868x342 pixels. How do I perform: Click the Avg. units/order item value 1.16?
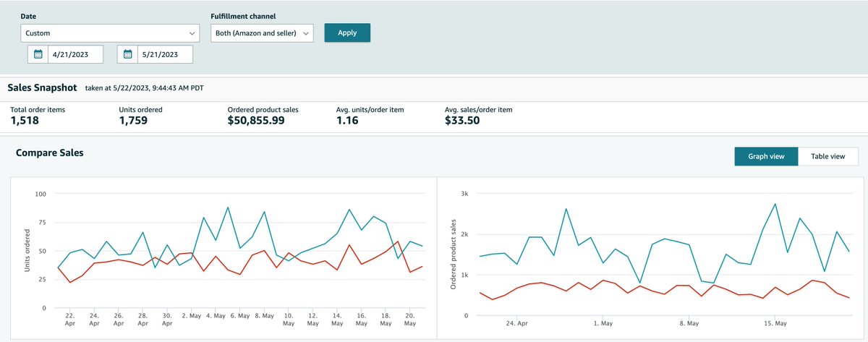point(348,121)
